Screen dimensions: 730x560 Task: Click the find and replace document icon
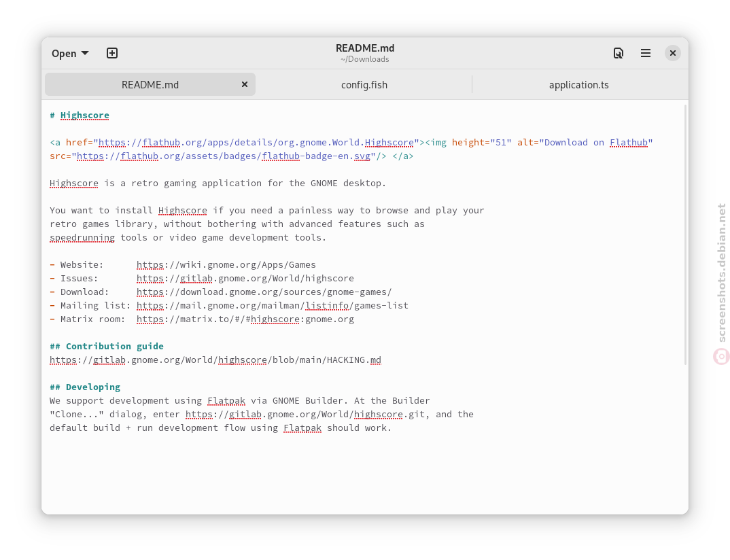619,53
